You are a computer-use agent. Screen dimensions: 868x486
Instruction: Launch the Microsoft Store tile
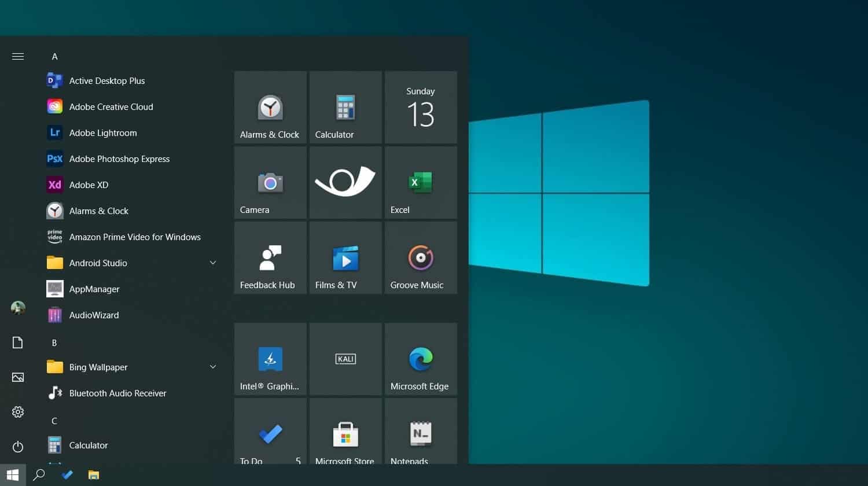[x=345, y=434]
